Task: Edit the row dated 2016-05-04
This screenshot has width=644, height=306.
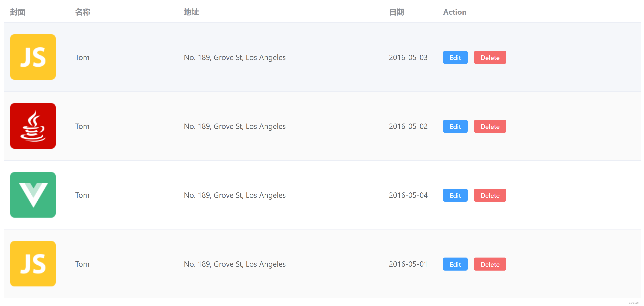Action: pos(455,195)
